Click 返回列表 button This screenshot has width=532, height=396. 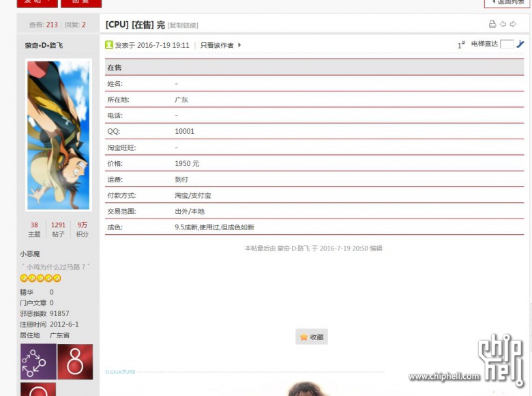click(x=508, y=2)
